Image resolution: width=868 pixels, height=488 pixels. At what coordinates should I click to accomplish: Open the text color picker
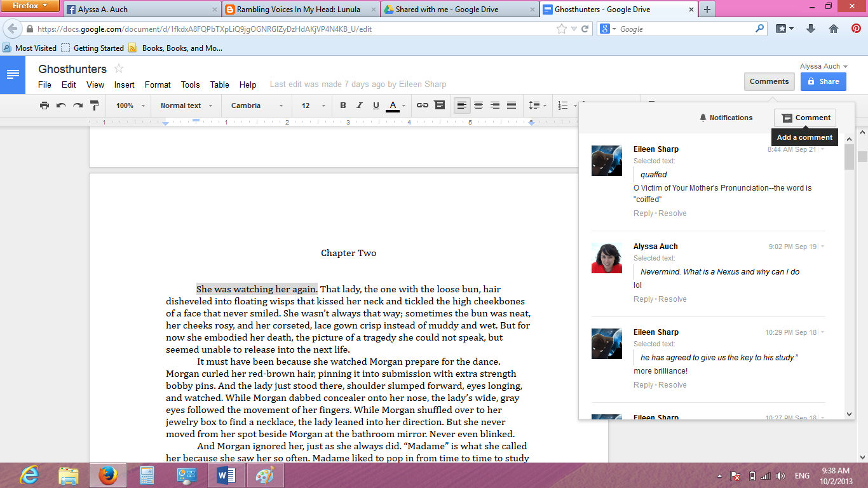pyautogui.click(x=396, y=105)
